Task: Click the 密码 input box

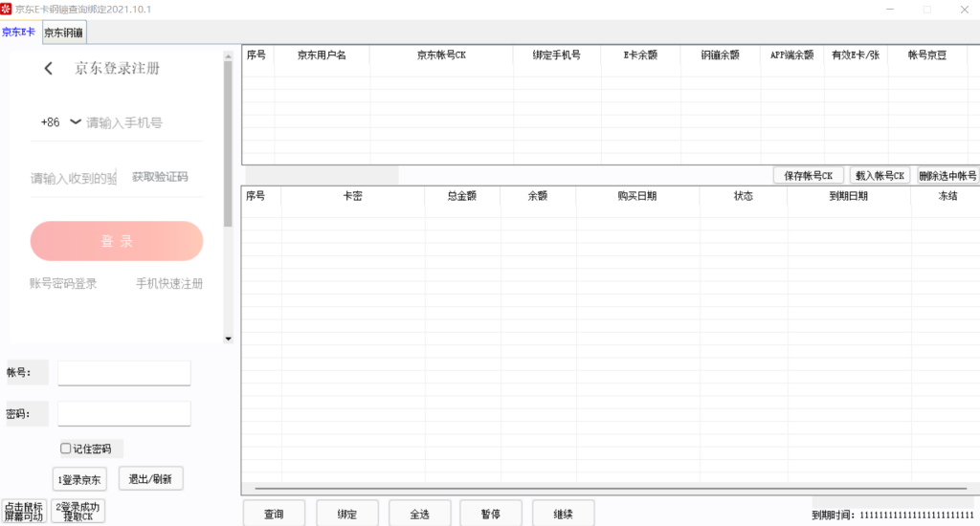Action: click(123, 413)
